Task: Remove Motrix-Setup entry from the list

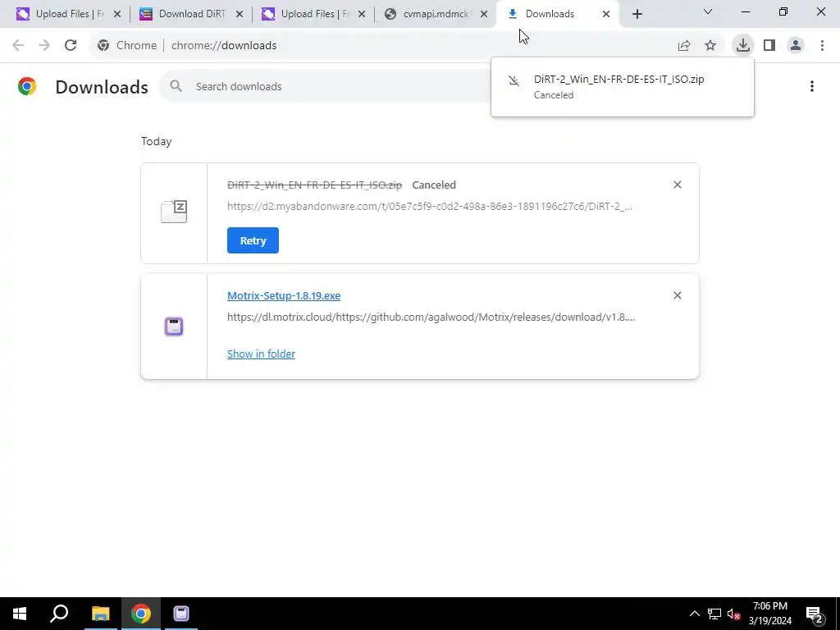Action: (x=677, y=295)
